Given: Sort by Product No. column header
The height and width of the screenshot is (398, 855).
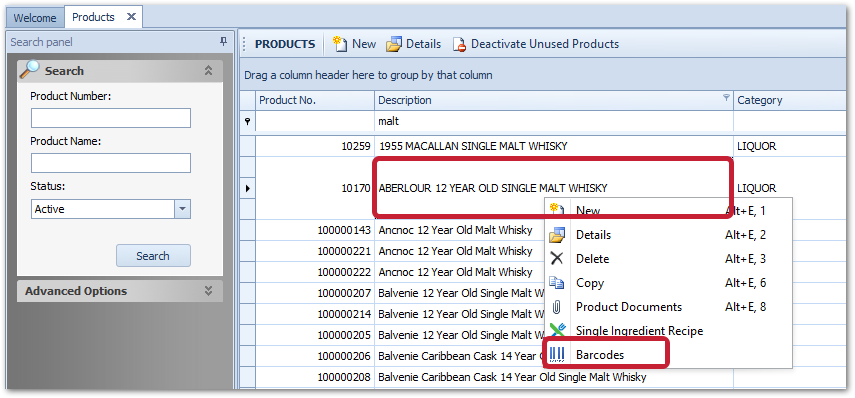Looking at the screenshot, I should click(x=315, y=100).
